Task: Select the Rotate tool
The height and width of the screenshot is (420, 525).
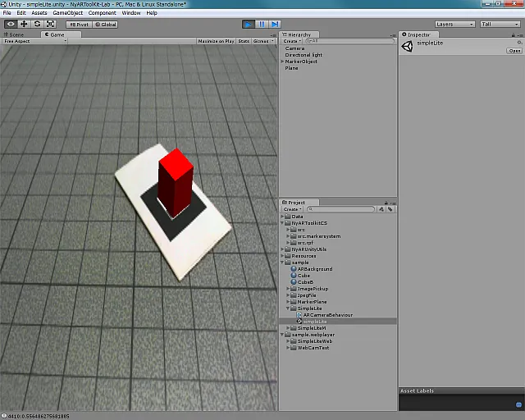Action: pyautogui.click(x=37, y=24)
